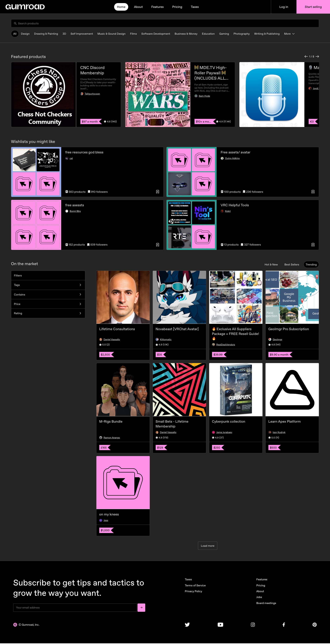Submit email with pink arrow button
This screenshot has height=644, width=330.
click(141, 607)
